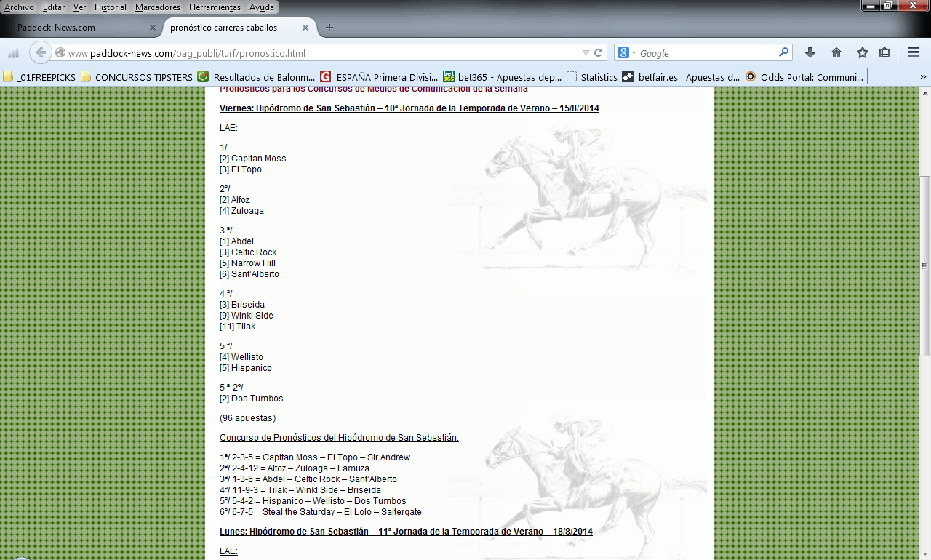Click '[3] Briseida' text
The width and height of the screenshot is (931, 560).
242,305
